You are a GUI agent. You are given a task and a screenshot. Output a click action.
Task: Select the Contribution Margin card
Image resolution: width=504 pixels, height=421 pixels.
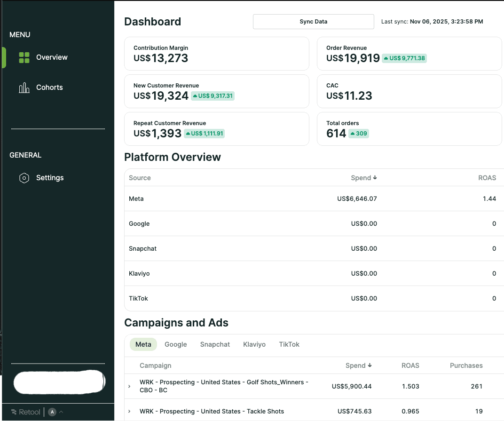216,54
